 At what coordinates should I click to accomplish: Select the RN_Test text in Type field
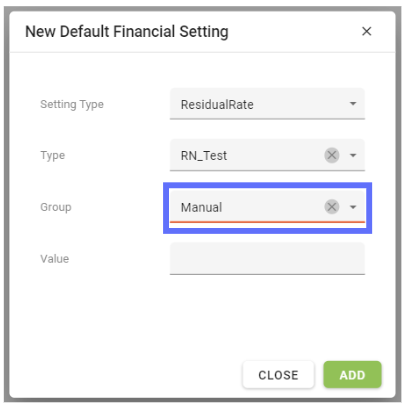(204, 156)
